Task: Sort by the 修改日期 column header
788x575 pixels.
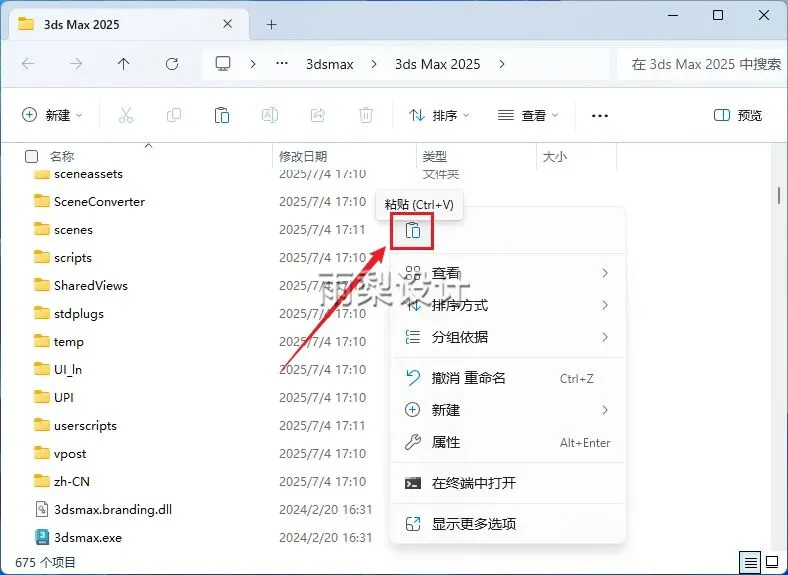Action: point(303,156)
